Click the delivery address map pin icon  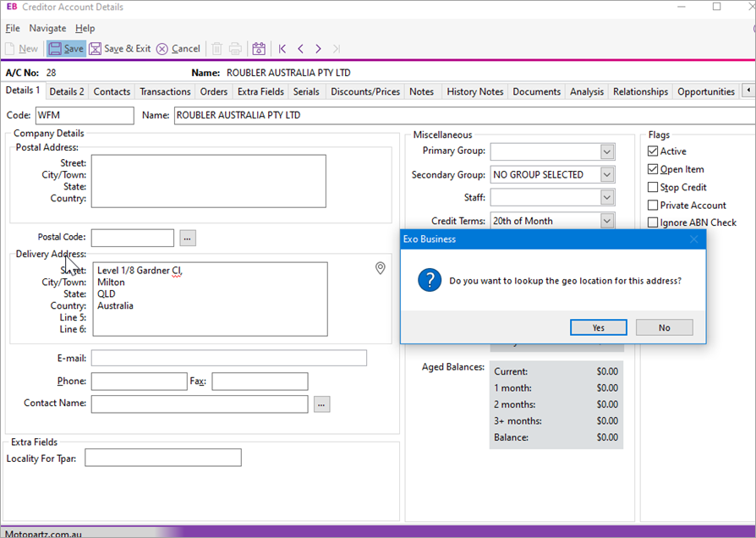click(381, 268)
